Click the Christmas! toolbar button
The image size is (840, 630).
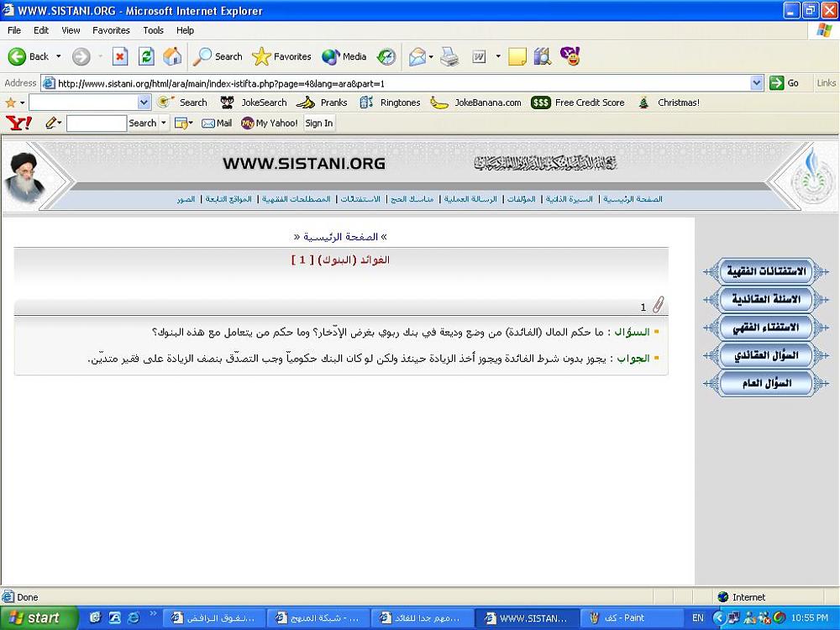click(669, 102)
